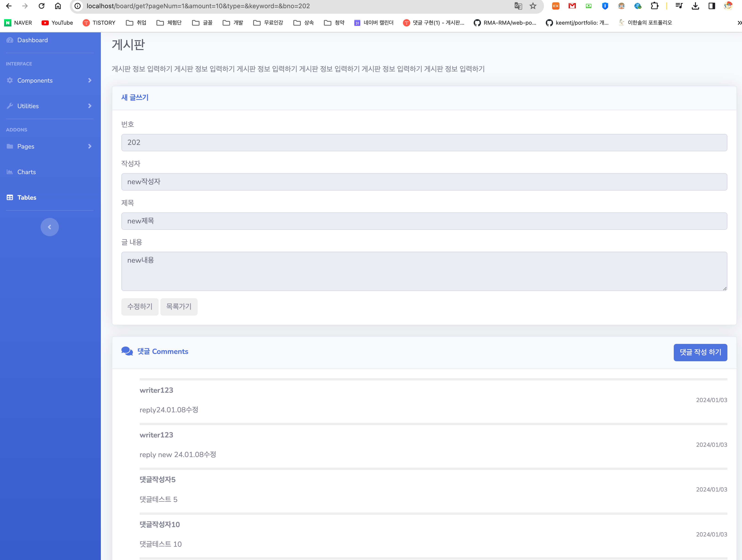This screenshot has width=742, height=560.
Task: Click the comments speech bubble icon
Action: tap(127, 351)
